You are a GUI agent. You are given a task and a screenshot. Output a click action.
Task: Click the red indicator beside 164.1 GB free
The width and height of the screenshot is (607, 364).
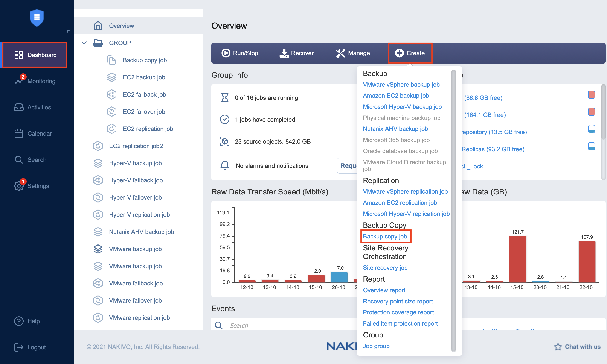tap(591, 112)
